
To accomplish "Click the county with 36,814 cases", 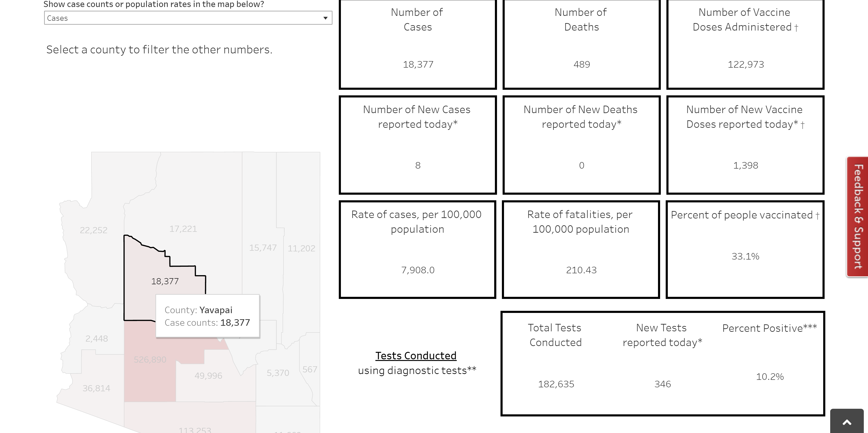I will click(x=96, y=388).
